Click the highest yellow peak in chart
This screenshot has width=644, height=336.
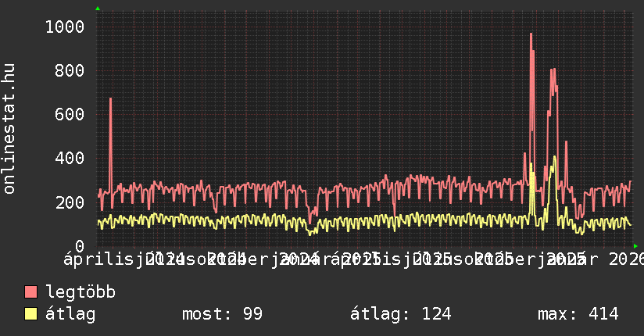pos(554,158)
